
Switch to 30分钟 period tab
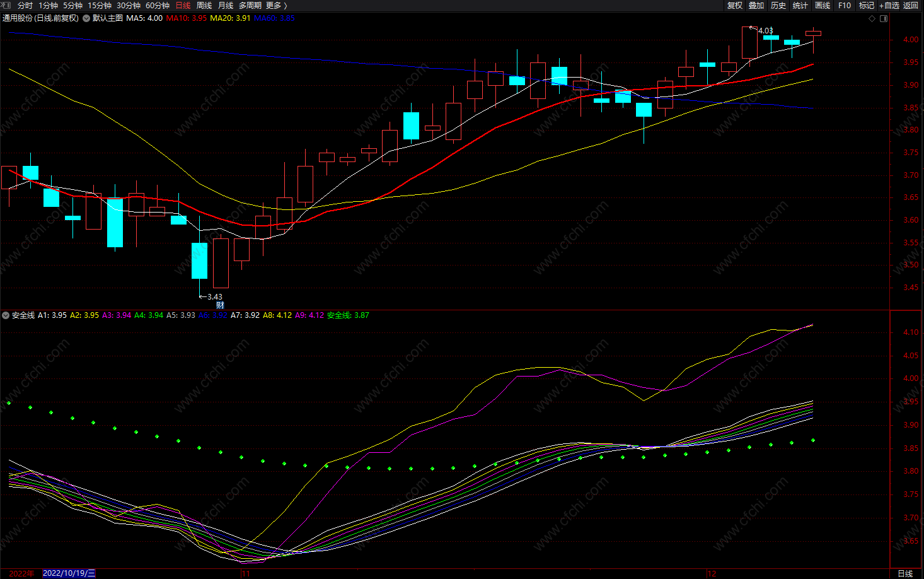[x=129, y=6]
